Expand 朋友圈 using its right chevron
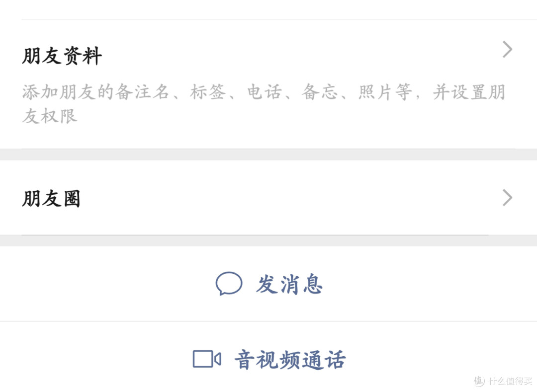 pyautogui.click(x=507, y=197)
